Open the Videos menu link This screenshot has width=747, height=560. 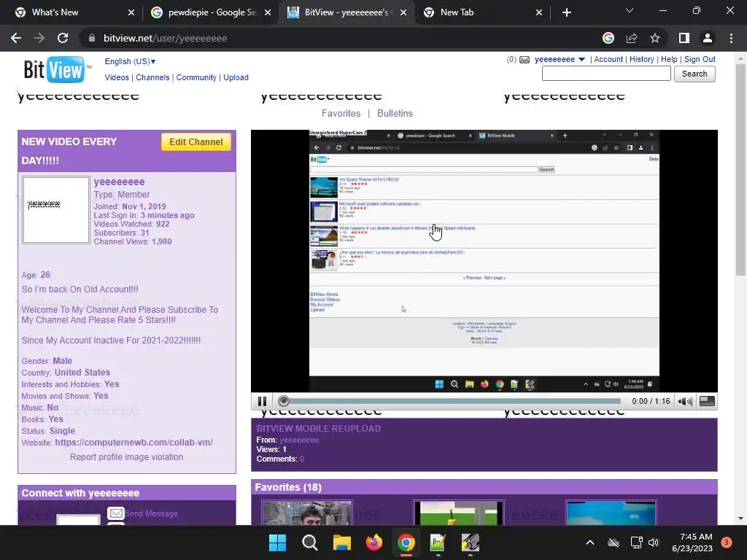tap(117, 77)
